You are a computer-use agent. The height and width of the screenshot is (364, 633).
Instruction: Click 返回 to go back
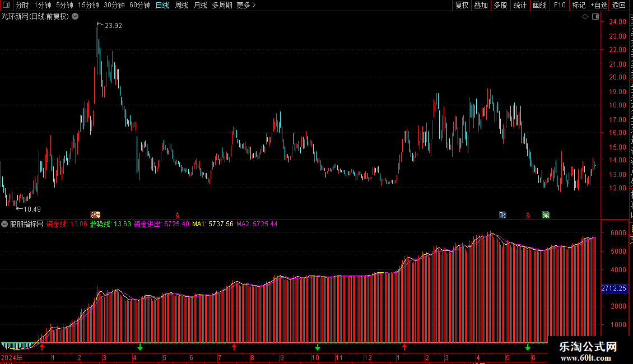pyautogui.click(x=619, y=5)
